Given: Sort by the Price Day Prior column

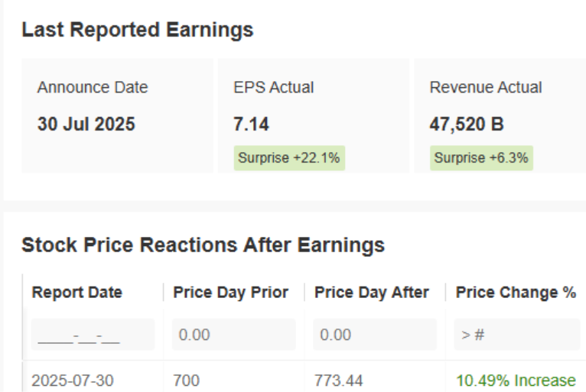Looking at the screenshot, I should (x=230, y=293).
